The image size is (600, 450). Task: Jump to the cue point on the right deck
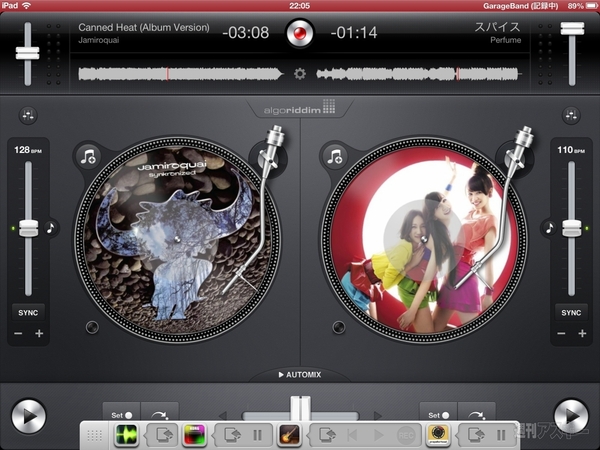[x=477, y=414]
